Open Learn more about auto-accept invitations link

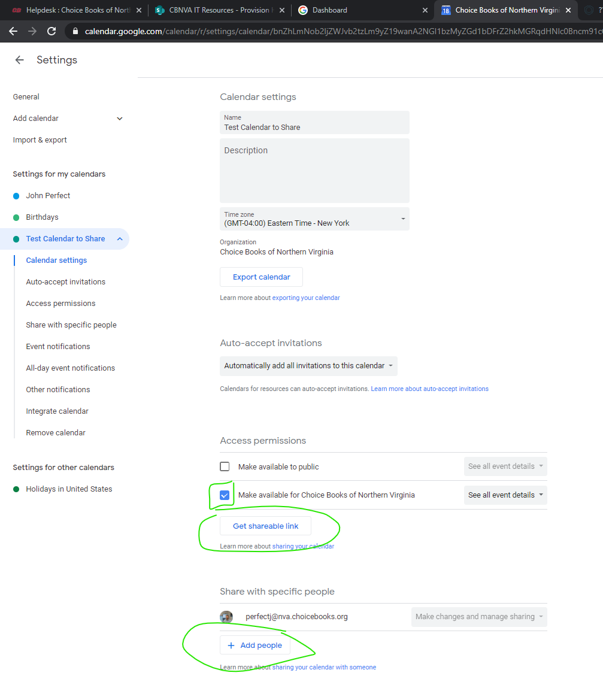coord(429,389)
